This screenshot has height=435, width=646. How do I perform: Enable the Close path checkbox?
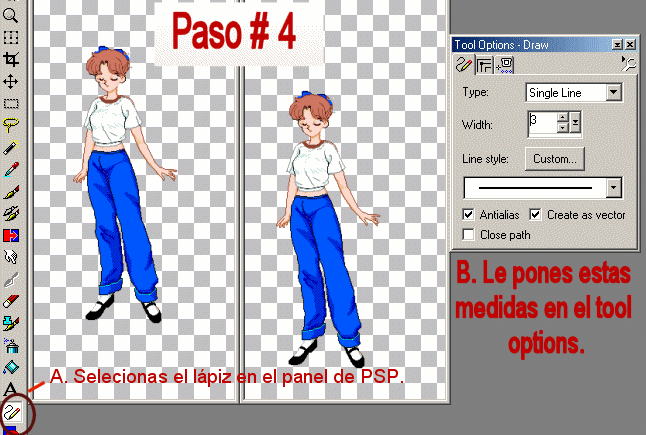coord(469,235)
